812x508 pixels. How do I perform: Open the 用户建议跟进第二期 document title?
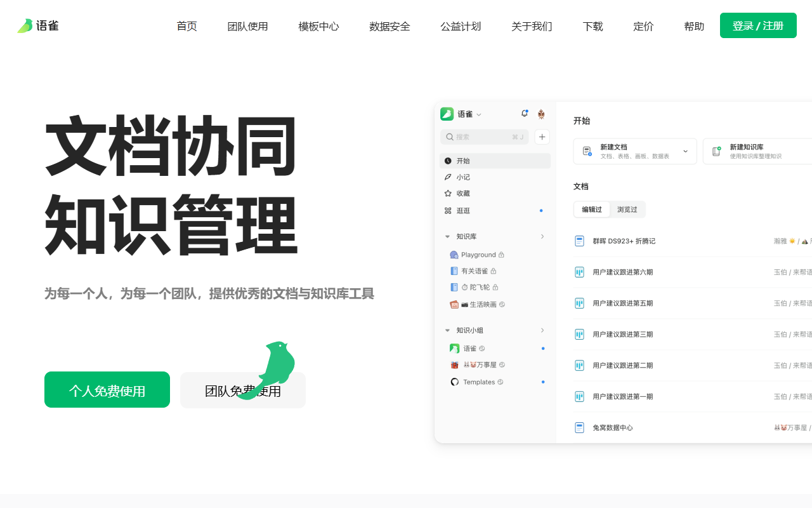tap(622, 366)
